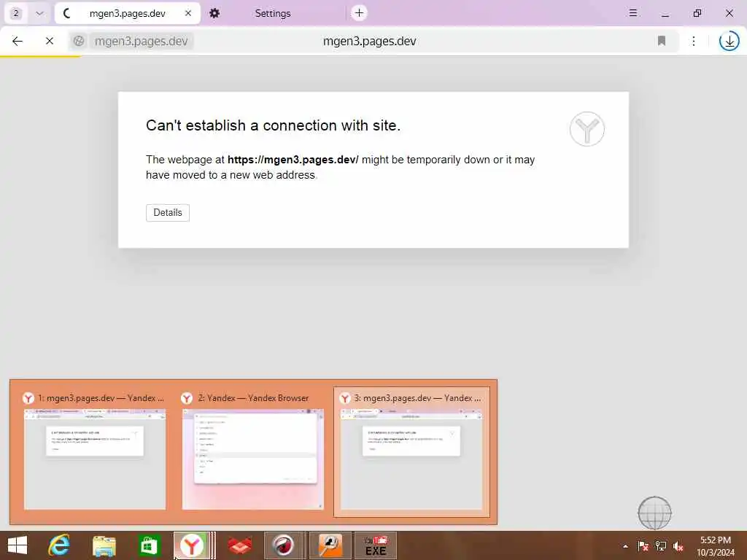Open the tab group counter showing 2
747x560 pixels.
coord(16,13)
